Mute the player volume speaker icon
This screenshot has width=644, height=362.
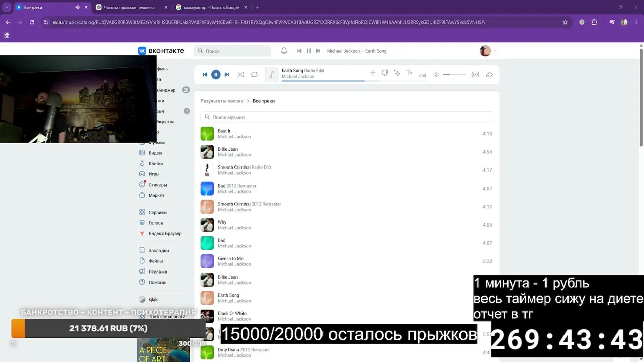point(437,75)
